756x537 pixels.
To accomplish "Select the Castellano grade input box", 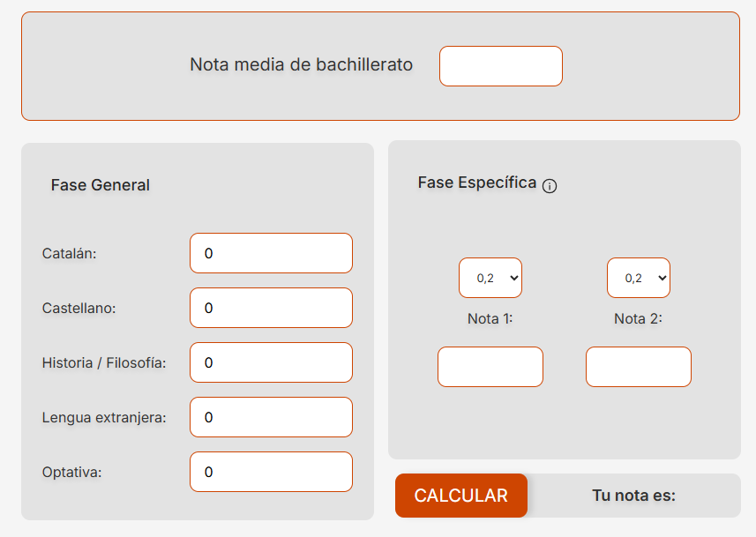I will tap(271, 308).
